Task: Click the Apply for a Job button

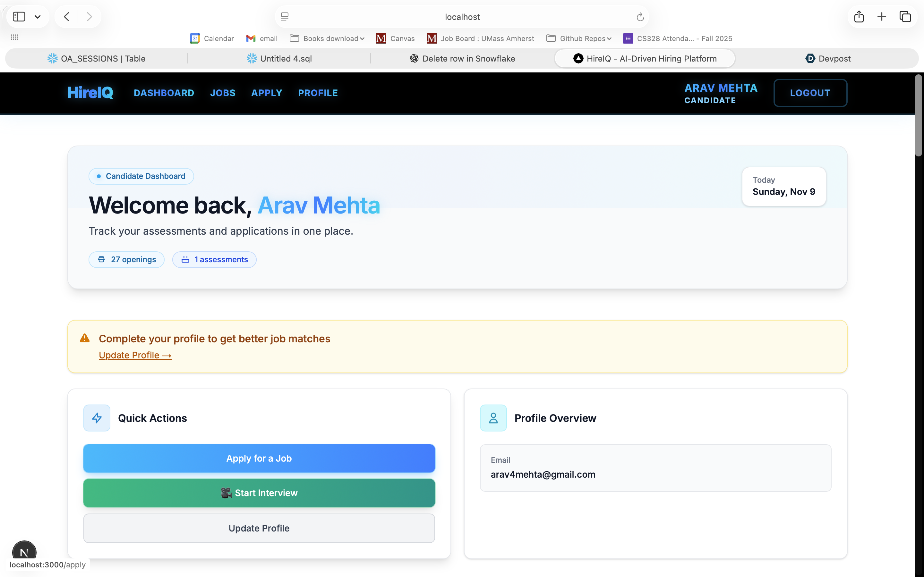Action: [x=259, y=458]
